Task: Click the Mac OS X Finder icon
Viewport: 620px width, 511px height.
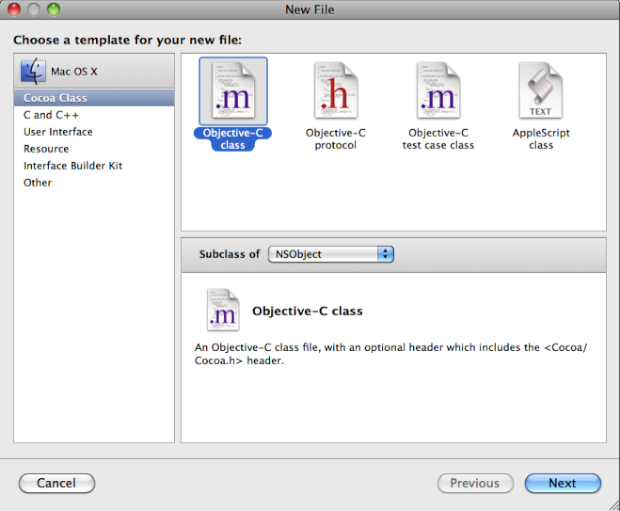Action: click(x=33, y=71)
